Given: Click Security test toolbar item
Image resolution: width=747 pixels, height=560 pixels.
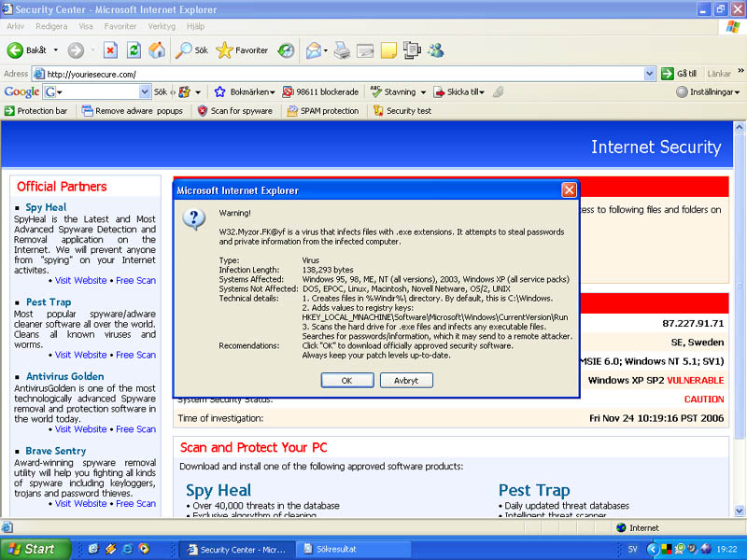Looking at the screenshot, I should point(402,110).
